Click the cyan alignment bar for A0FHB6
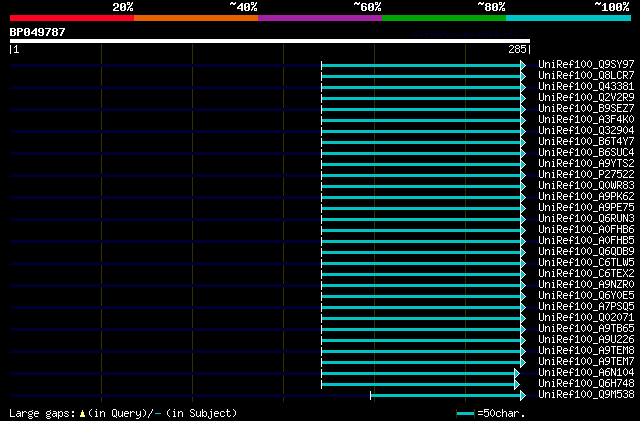Viewport: 640px width, 421px height. 421,230
